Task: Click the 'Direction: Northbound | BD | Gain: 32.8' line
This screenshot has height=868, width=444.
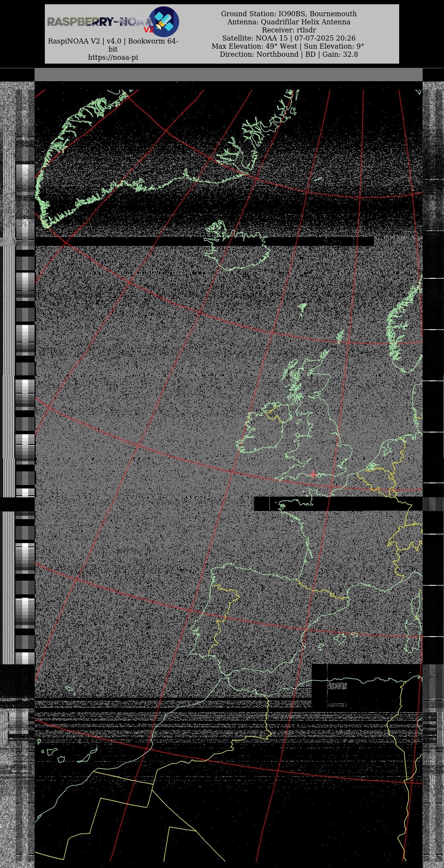Action: [x=289, y=54]
